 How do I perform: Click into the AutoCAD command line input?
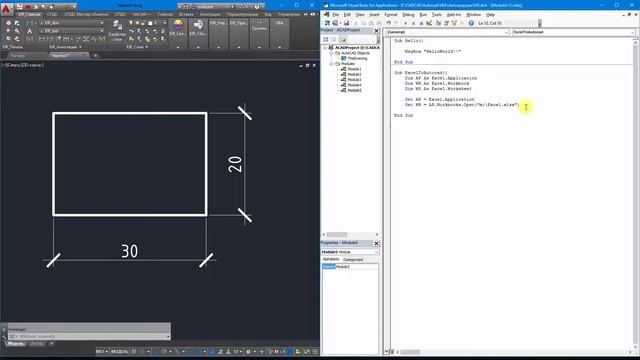coord(90,336)
